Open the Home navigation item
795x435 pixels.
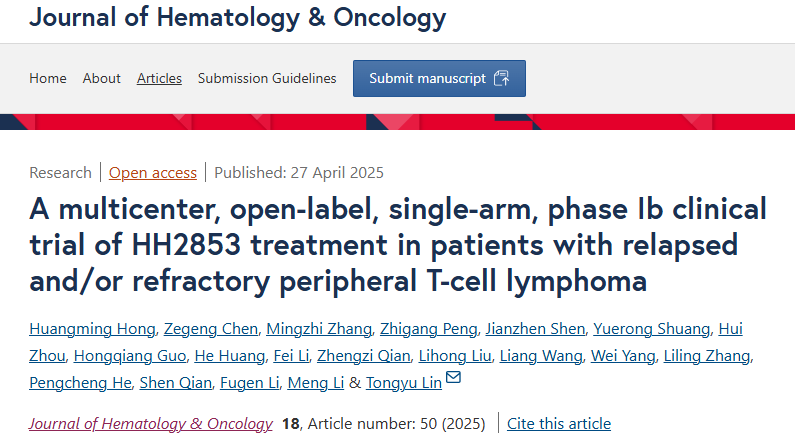click(48, 78)
